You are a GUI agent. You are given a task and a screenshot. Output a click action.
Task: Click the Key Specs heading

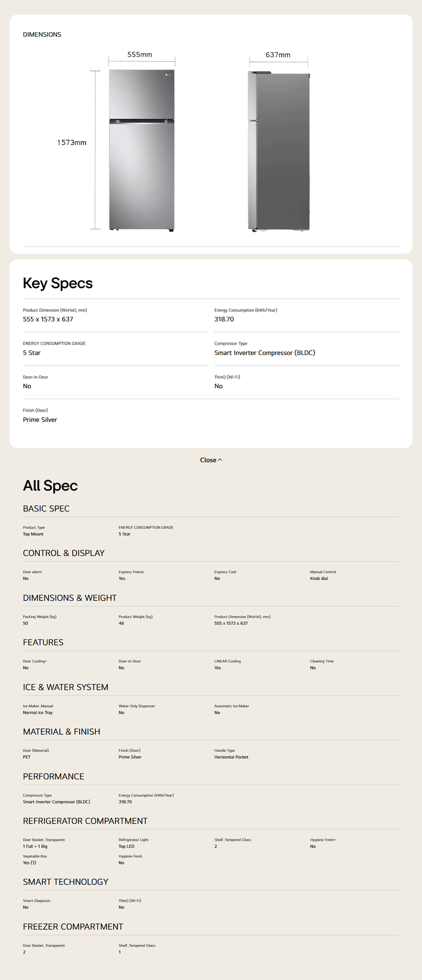(58, 283)
